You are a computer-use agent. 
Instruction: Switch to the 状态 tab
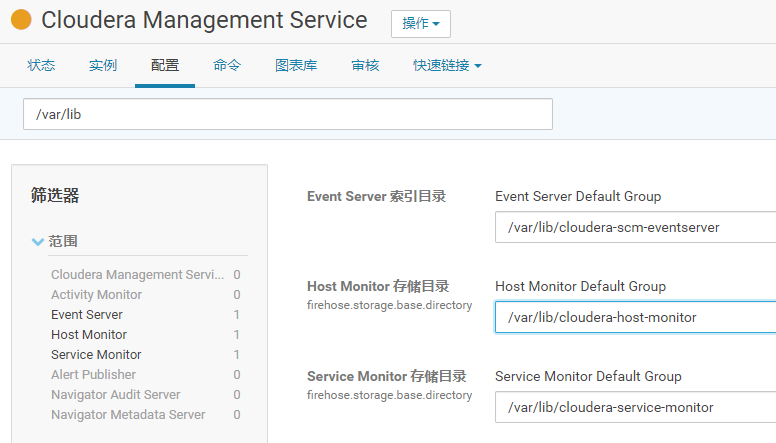[x=41, y=66]
